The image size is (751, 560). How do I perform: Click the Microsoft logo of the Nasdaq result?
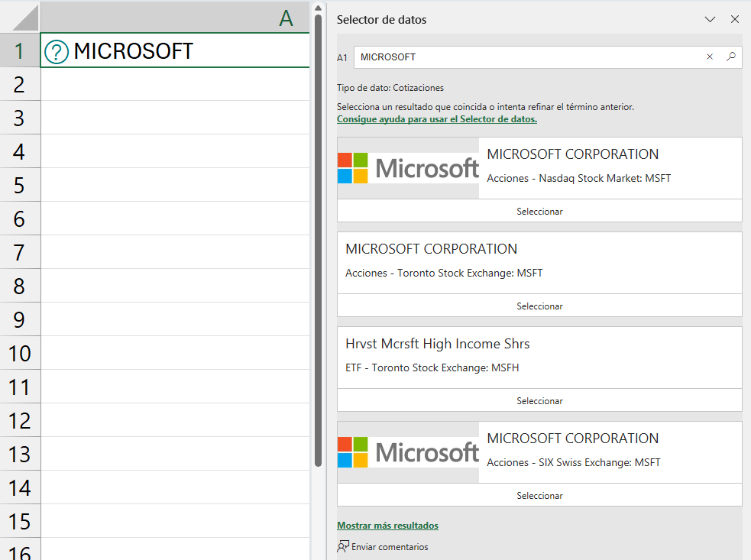[x=408, y=168]
